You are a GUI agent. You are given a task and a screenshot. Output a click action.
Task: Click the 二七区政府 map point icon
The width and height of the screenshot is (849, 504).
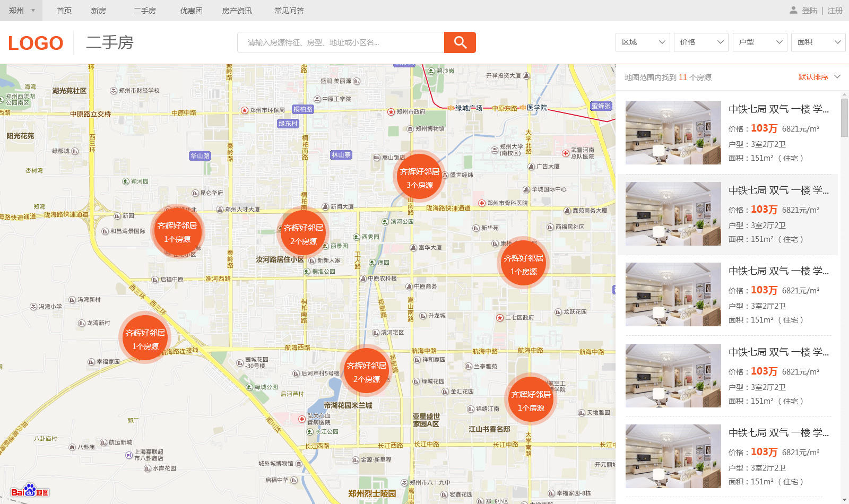tap(500, 318)
